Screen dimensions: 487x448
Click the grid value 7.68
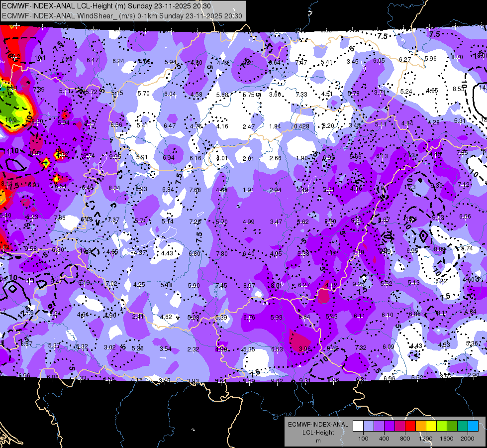[195, 190]
